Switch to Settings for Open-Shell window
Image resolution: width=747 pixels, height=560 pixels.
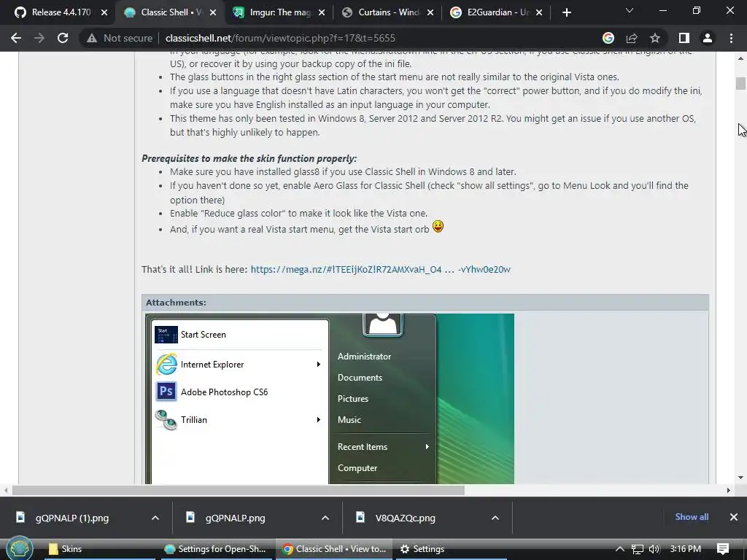pyautogui.click(x=214, y=549)
